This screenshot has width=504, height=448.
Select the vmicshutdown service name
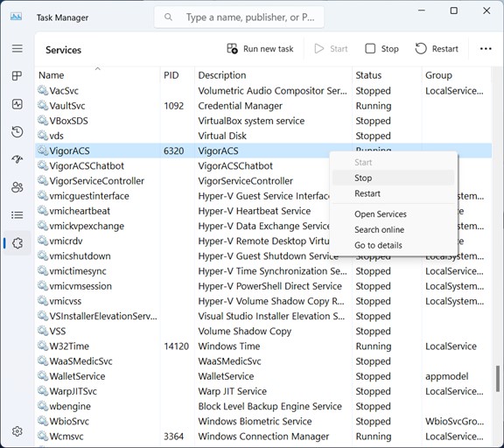(80, 255)
